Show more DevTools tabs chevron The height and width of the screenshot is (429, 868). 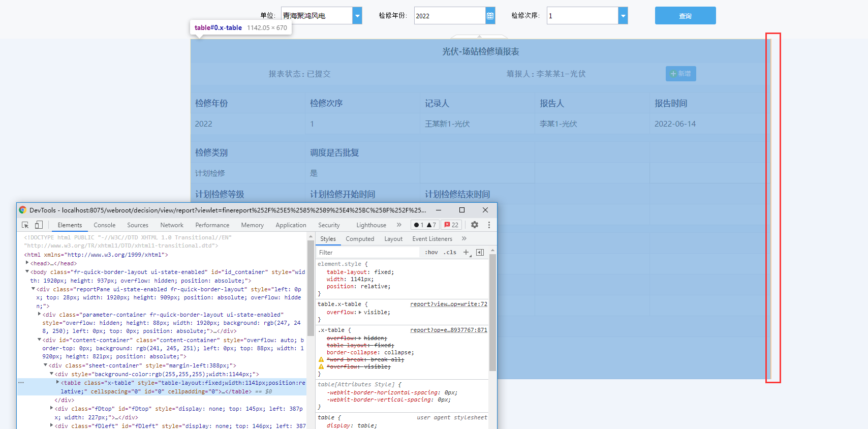pos(399,225)
